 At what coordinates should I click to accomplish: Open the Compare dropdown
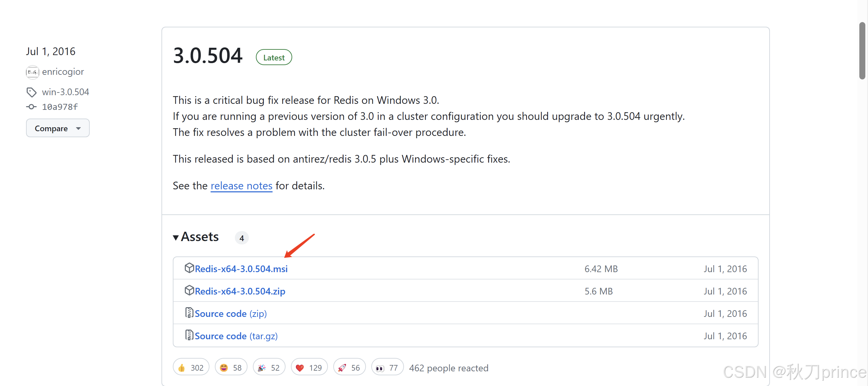(x=58, y=128)
